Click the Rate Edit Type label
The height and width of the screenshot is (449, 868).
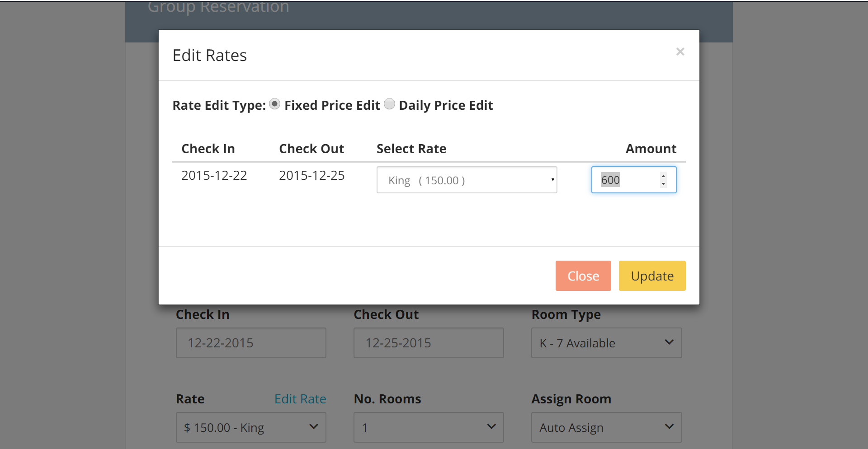click(x=219, y=105)
